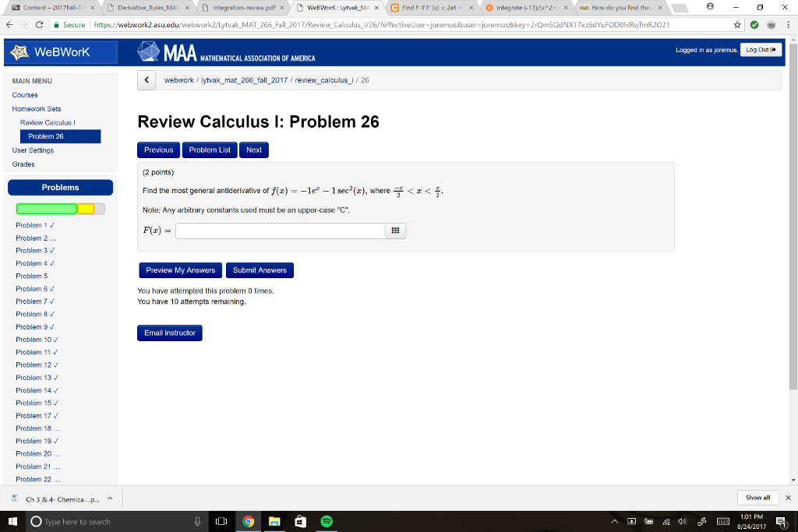Click Email instructor button
This screenshot has height=532, width=798.
(169, 333)
